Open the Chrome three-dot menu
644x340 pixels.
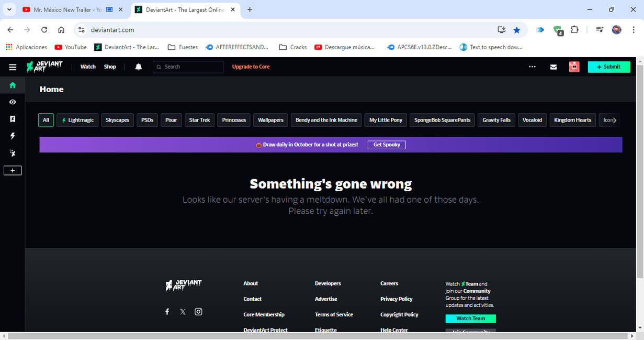coord(634,30)
